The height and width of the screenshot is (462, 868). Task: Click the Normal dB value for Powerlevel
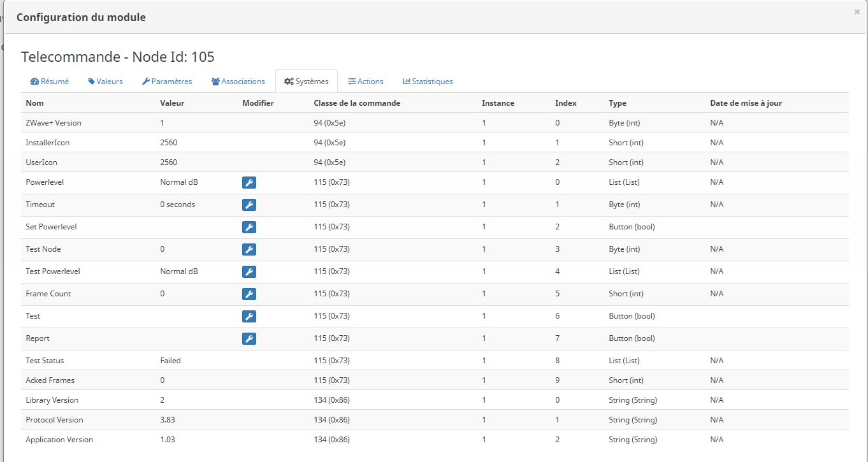tap(179, 182)
